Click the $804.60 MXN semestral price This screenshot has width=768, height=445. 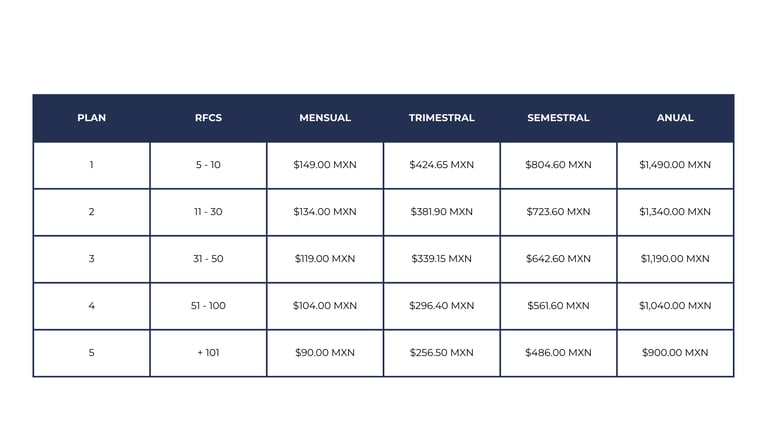(x=558, y=165)
